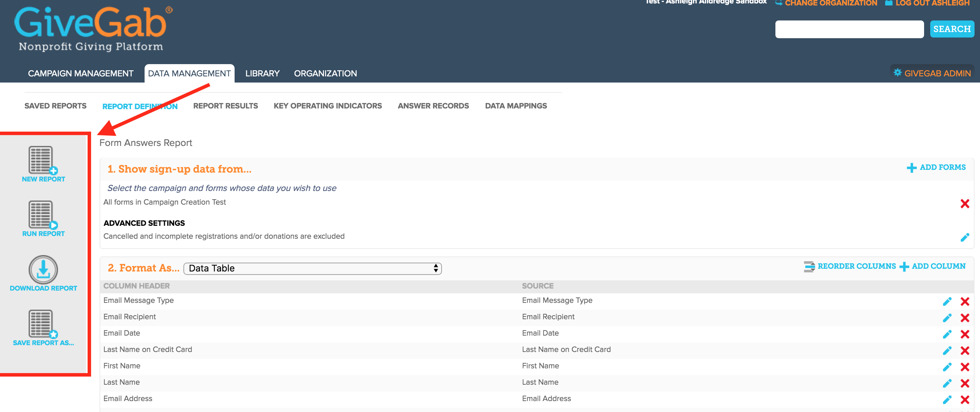
Task: Click the Download Report label
Action: point(43,288)
